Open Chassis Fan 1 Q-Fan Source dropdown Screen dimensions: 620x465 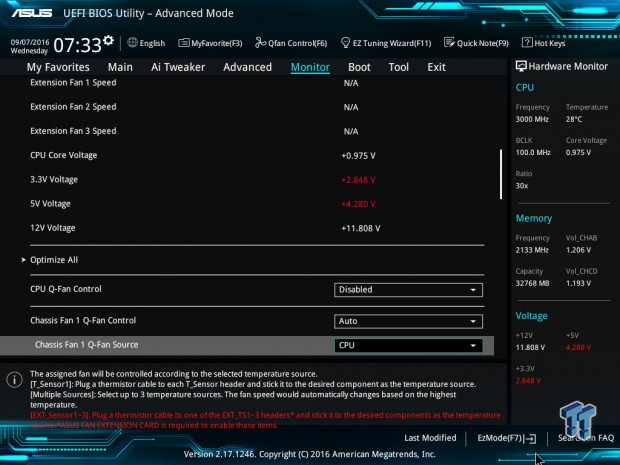click(408, 345)
